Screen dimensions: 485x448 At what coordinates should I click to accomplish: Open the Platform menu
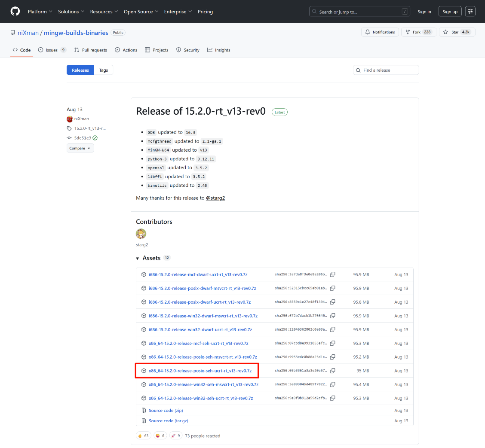(x=40, y=12)
